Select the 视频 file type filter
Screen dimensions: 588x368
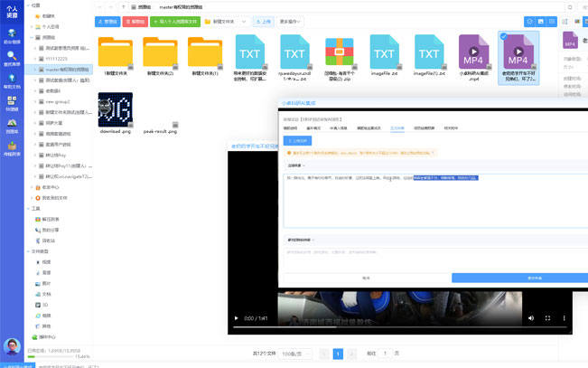pos(47,261)
